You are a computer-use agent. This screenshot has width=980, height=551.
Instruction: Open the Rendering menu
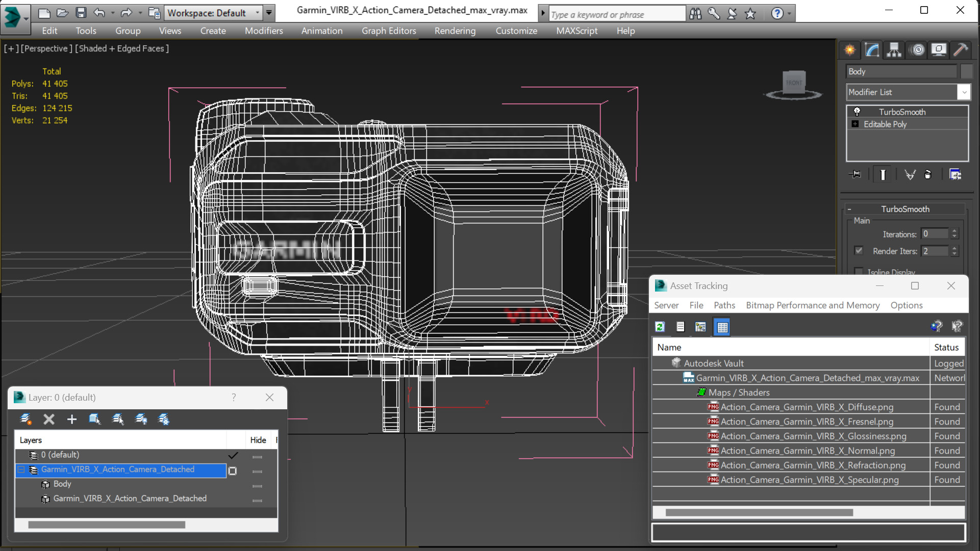tap(455, 31)
